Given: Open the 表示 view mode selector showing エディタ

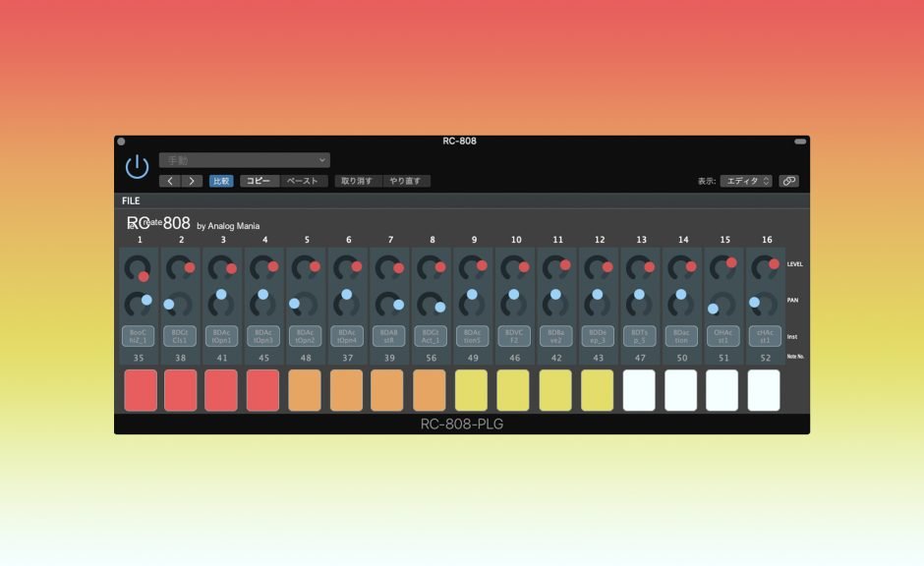Looking at the screenshot, I should tap(743, 181).
